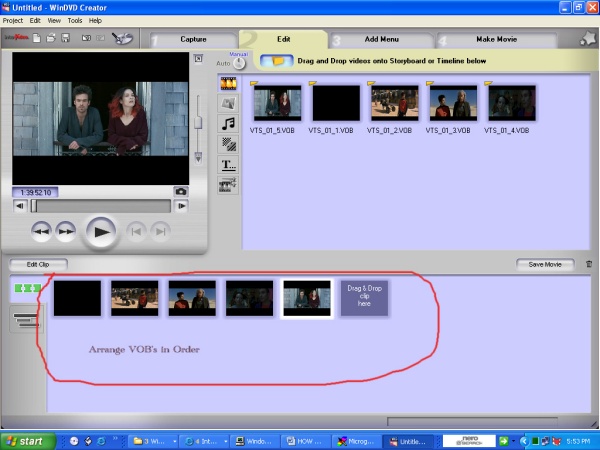Open the text titles tool icon
The width and height of the screenshot is (600, 450).
pyautogui.click(x=228, y=164)
